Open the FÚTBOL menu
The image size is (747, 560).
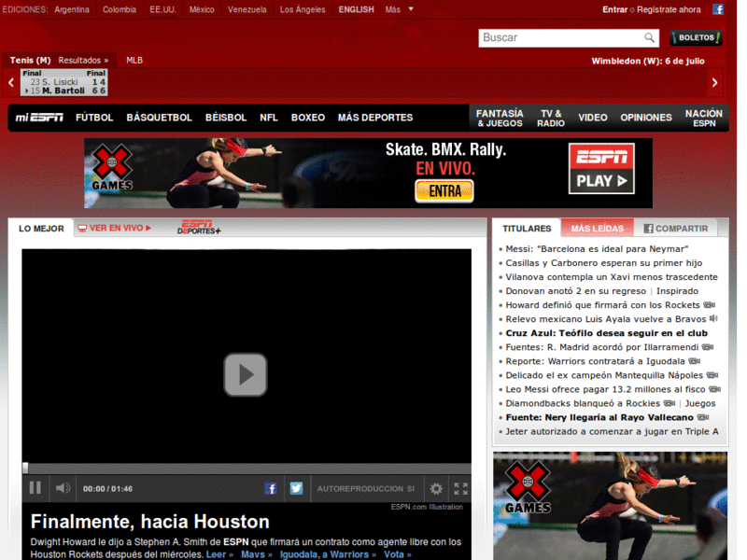click(x=94, y=118)
